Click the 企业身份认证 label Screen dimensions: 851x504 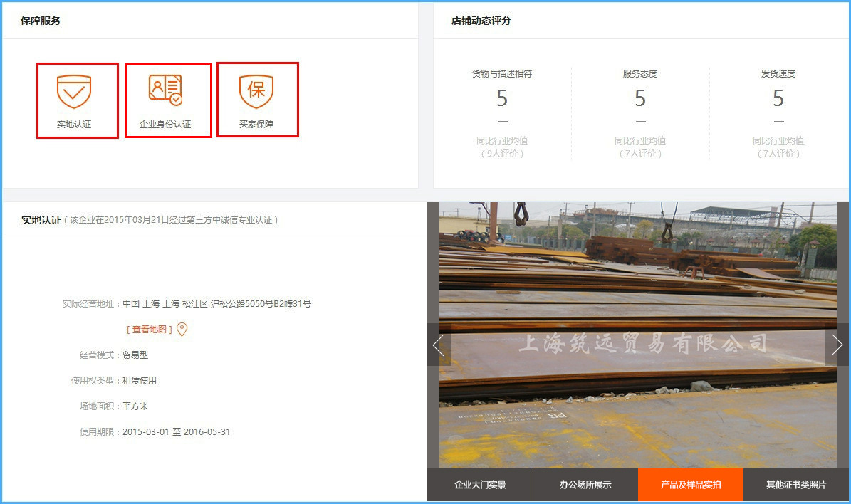pyautogui.click(x=165, y=125)
